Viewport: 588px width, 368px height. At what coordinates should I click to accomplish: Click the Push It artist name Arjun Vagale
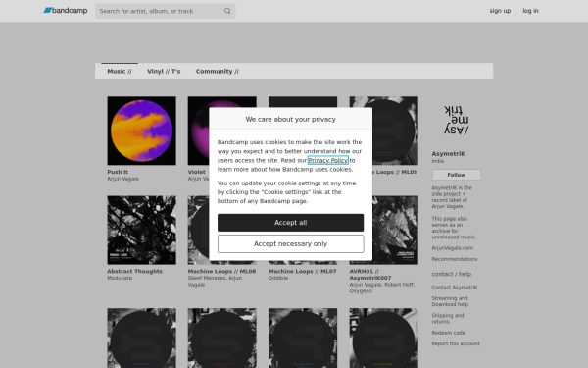pos(123,179)
